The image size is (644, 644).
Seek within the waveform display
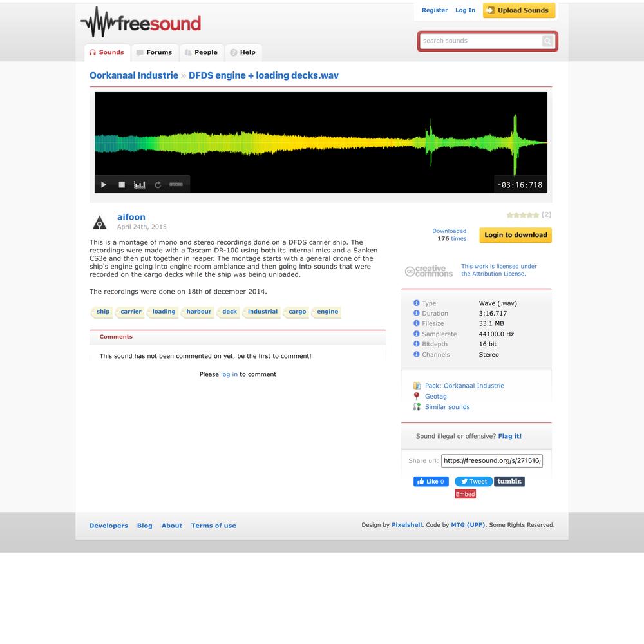[321, 142]
